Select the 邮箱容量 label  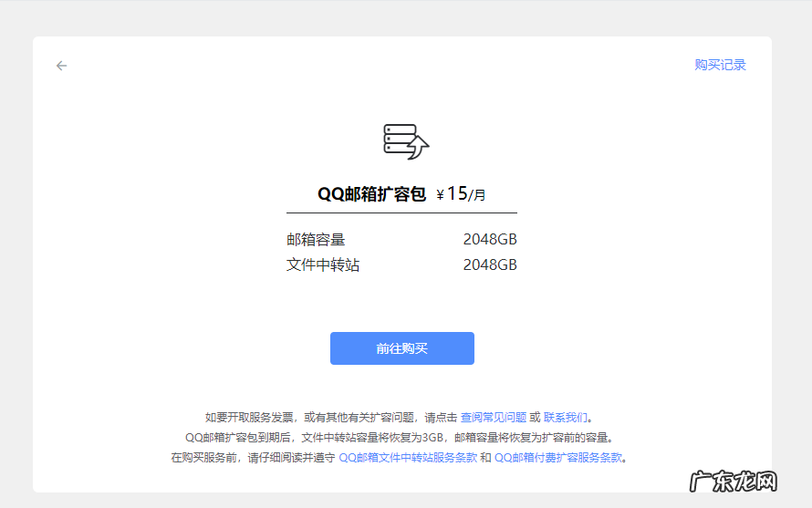tap(316, 240)
